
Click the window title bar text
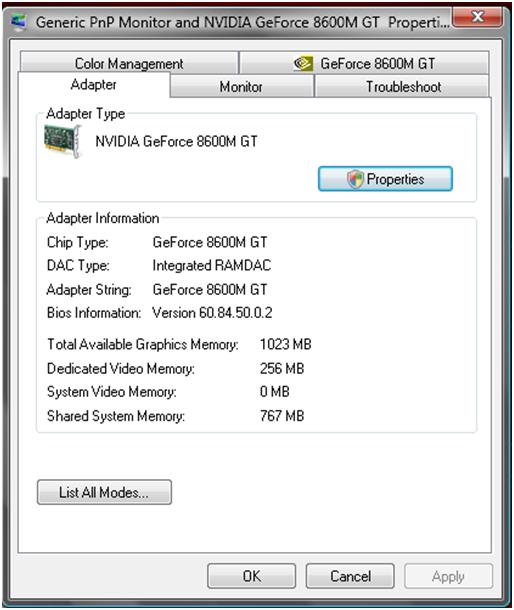point(243,22)
